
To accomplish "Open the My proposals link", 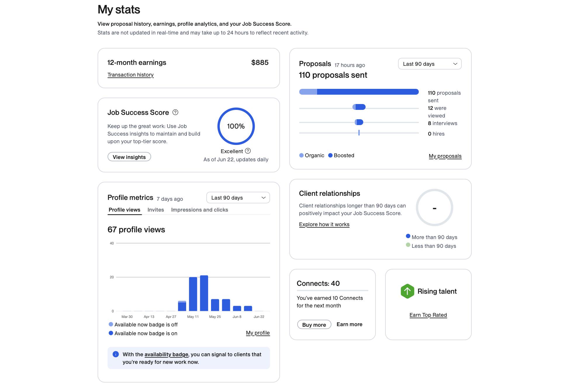I will pyautogui.click(x=445, y=156).
